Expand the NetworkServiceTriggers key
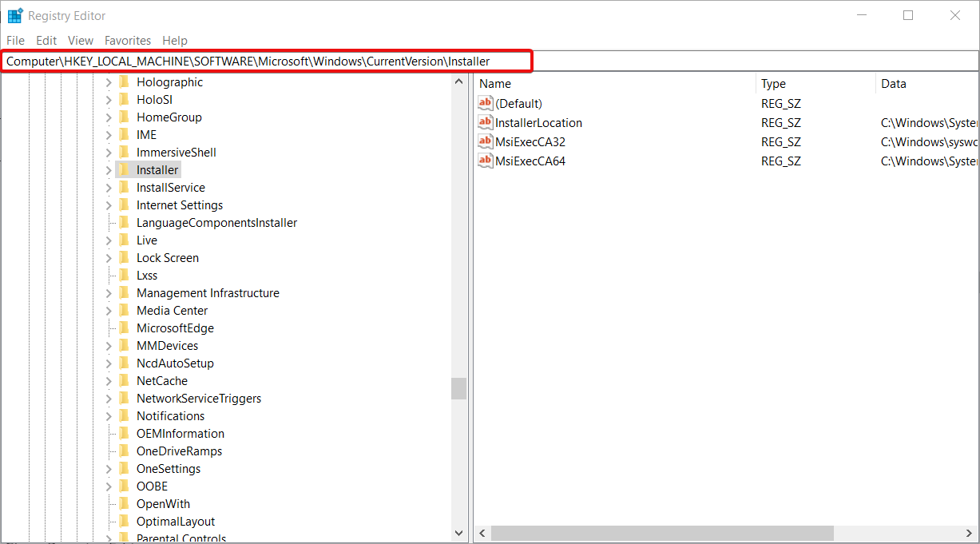The height and width of the screenshot is (544, 980). [109, 398]
